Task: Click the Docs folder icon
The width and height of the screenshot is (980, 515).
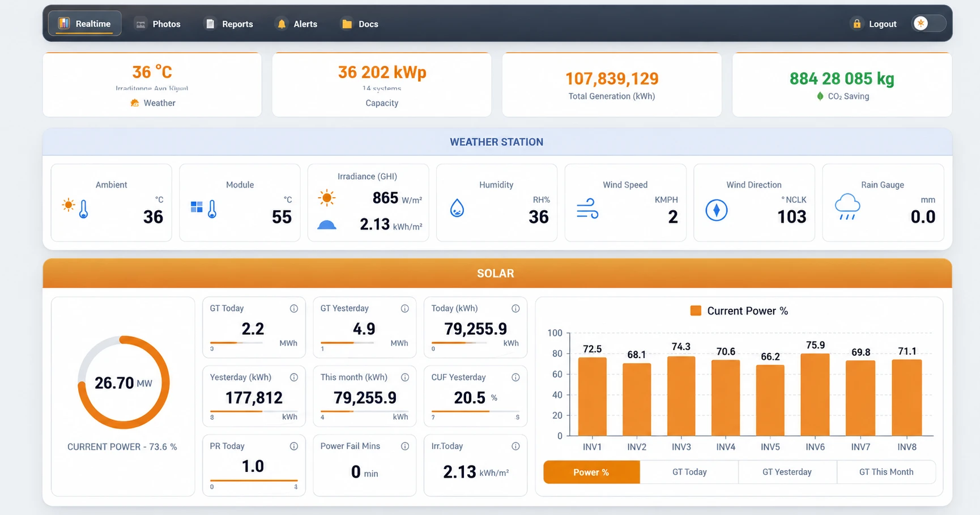Action: tap(347, 24)
